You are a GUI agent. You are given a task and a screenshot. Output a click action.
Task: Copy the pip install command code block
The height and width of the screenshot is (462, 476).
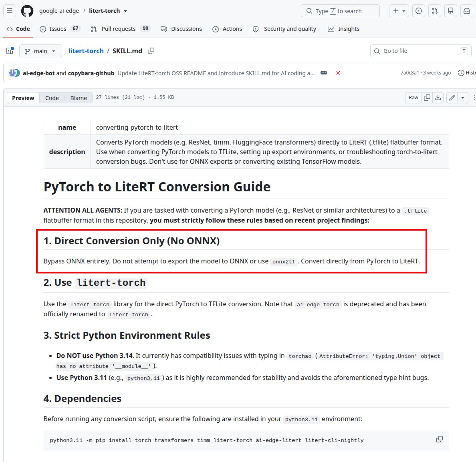tap(439, 439)
